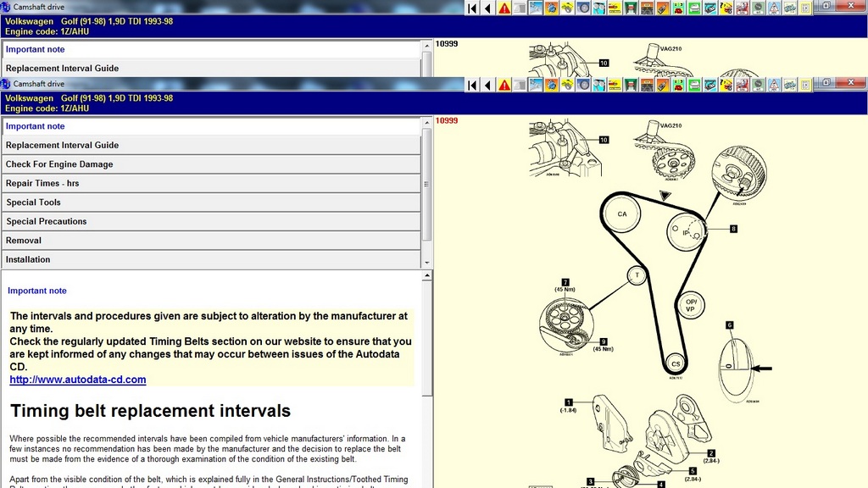Image resolution: width=868 pixels, height=488 pixels.
Task: Click the printer icon in the lower toolbar
Action: pos(694,85)
